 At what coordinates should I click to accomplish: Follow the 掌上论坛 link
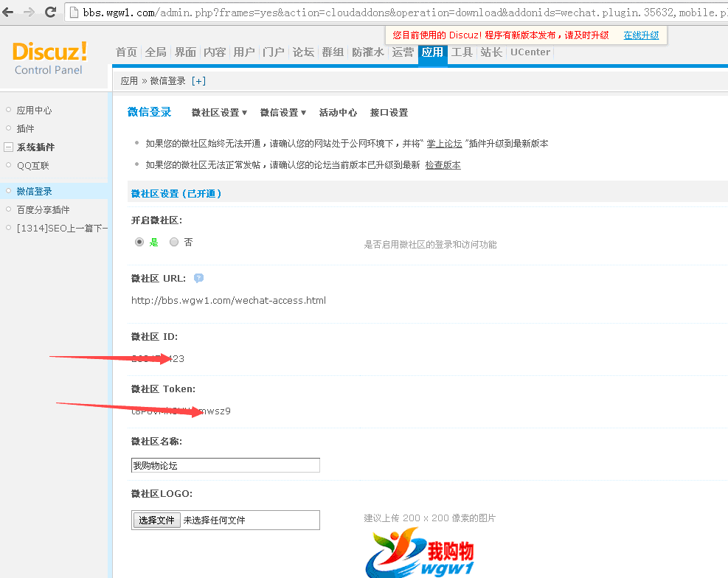click(x=444, y=144)
